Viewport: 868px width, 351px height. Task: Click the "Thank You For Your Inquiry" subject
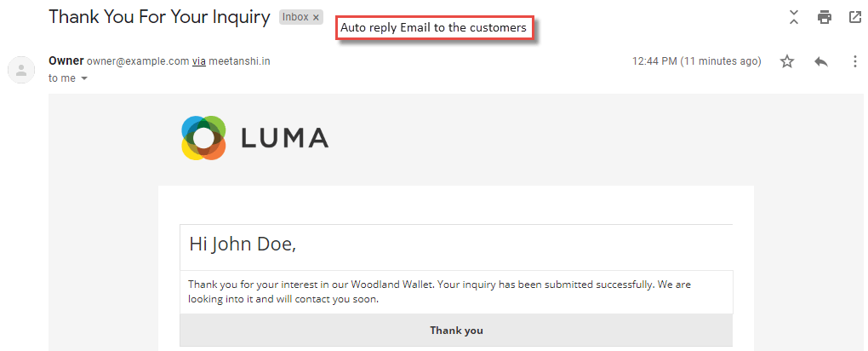(x=159, y=17)
